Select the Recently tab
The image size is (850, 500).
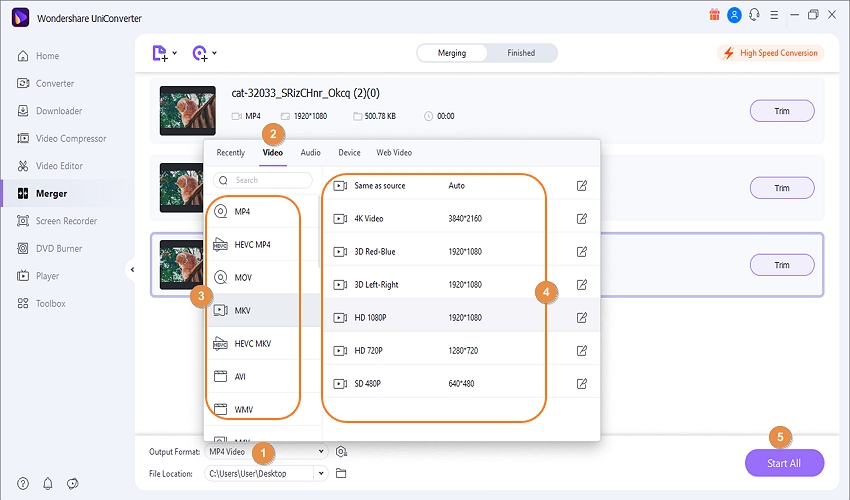pos(231,153)
